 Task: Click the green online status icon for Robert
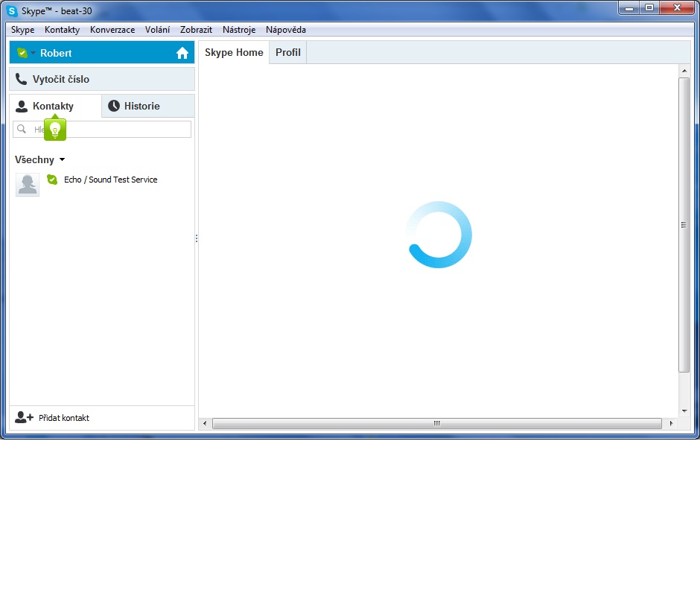22,53
